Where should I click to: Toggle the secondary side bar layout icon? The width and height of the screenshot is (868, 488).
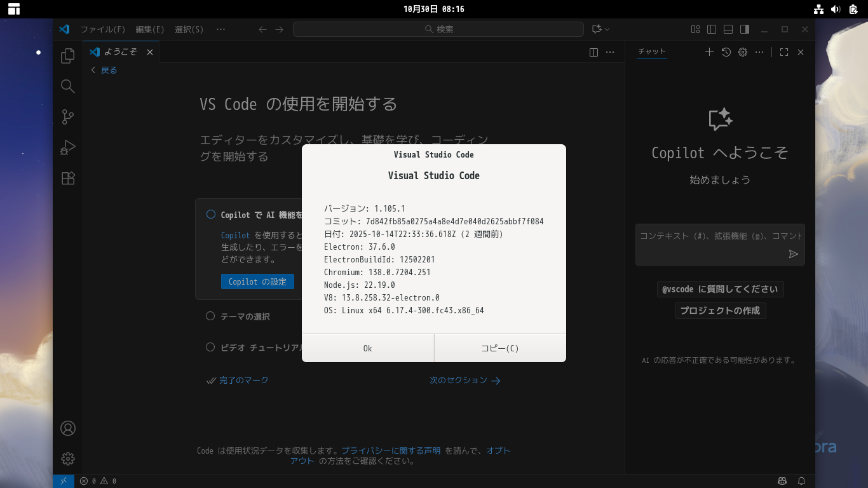coord(745,29)
